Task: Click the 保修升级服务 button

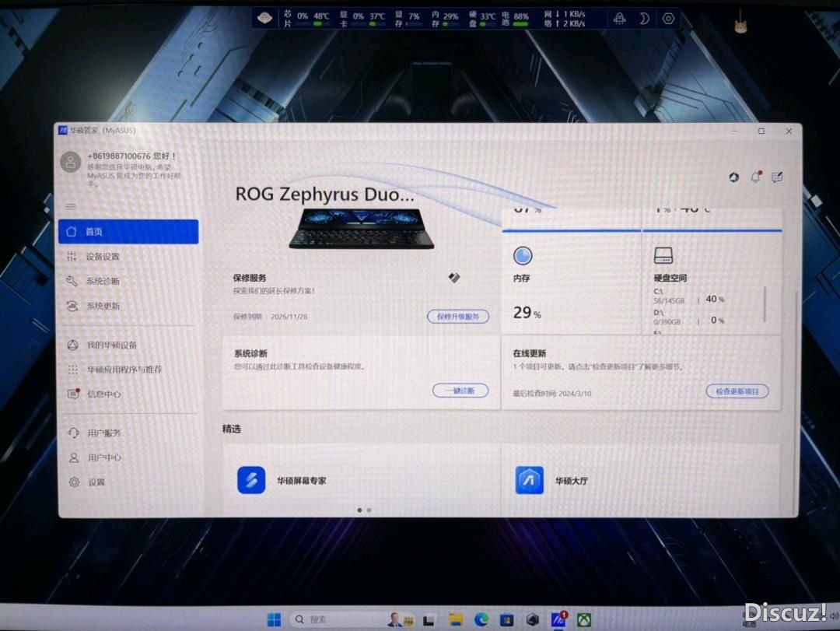Action: [x=458, y=317]
